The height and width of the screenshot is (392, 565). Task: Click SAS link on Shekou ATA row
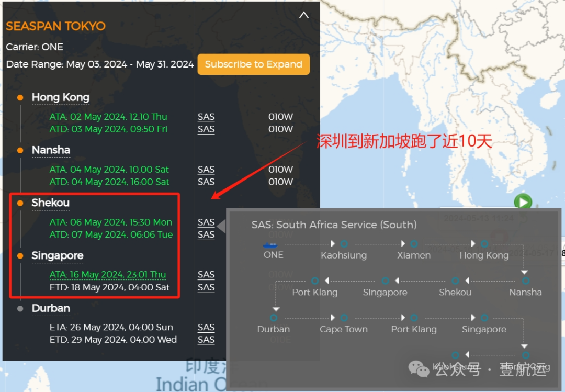click(x=206, y=222)
